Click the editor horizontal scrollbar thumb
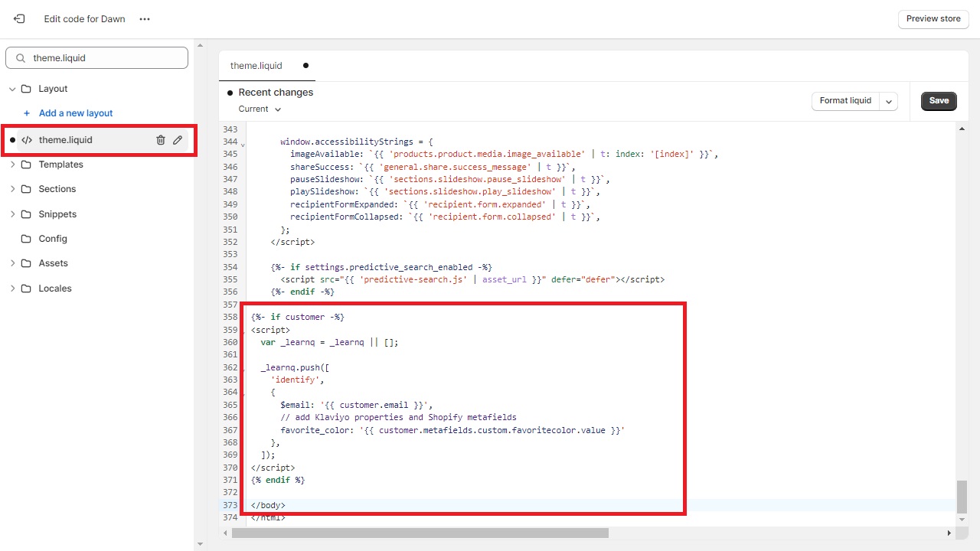The image size is (980, 551). pos(420,533)
